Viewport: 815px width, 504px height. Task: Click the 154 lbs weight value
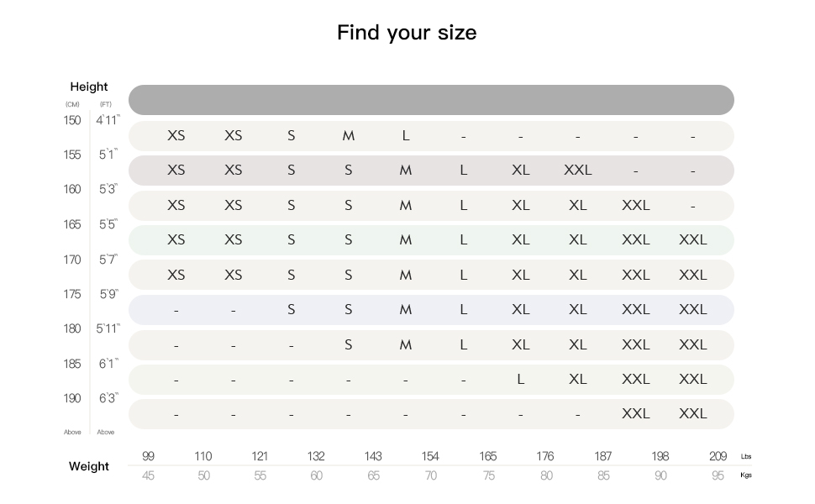pos(430,456)
